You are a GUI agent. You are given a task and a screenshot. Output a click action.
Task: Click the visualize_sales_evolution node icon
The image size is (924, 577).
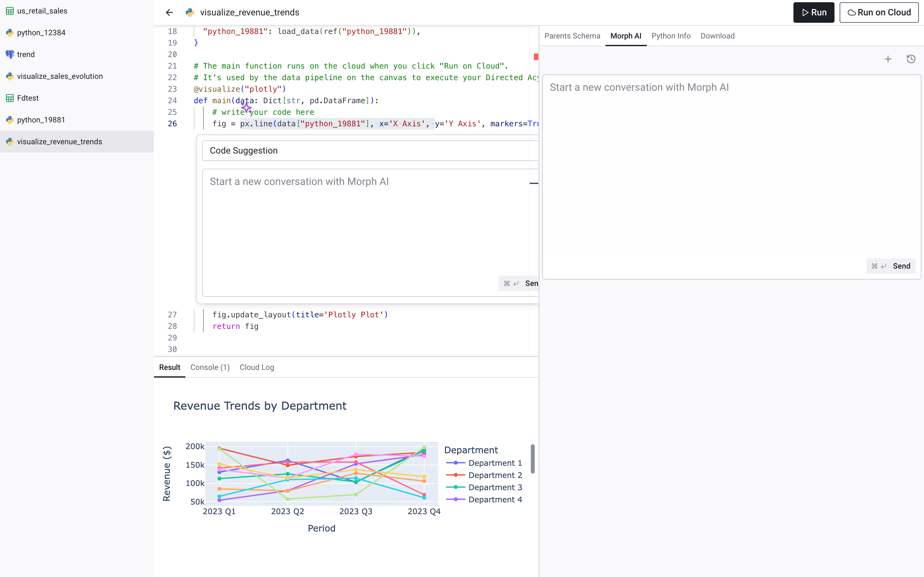(9, 76)
